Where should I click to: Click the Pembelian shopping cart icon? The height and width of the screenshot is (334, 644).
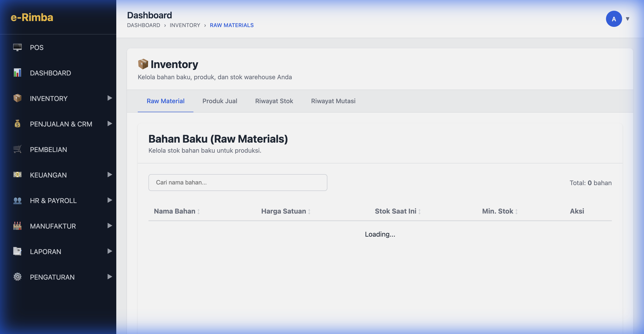click(17, 149)
